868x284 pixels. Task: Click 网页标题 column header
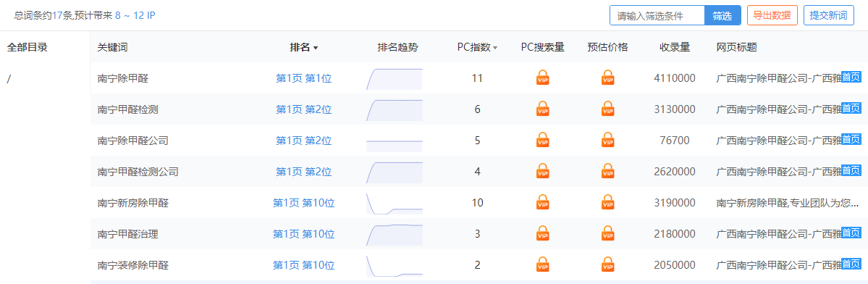tap(736, 48)
